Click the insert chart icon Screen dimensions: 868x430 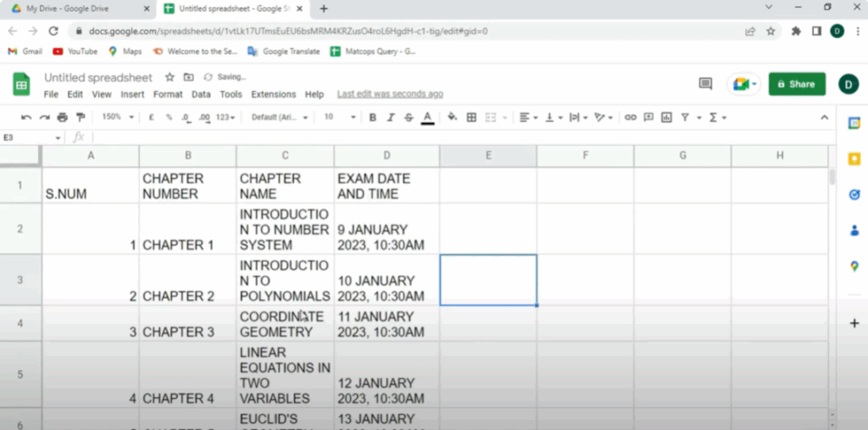[666, 117]
